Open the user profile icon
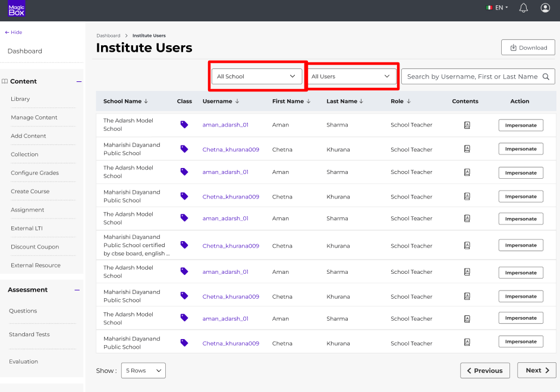Image resolution: width=560 pixels, height=392 pixels. tap(545, 8)
